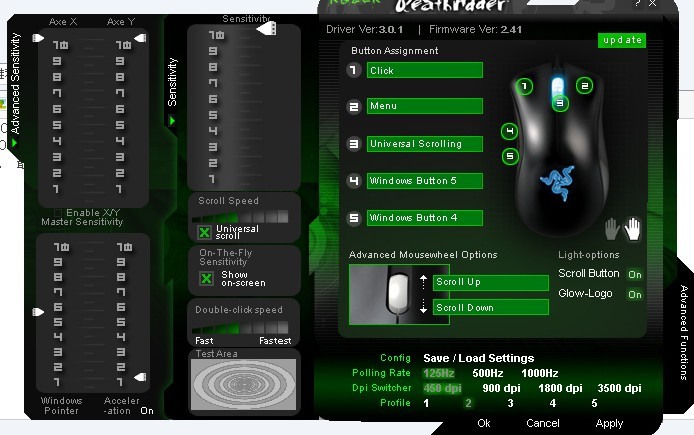The image size is (694, 435).
Task: Click side button 4 marker on mouse image
Action: pyautogui.click(x=509, y=131)
